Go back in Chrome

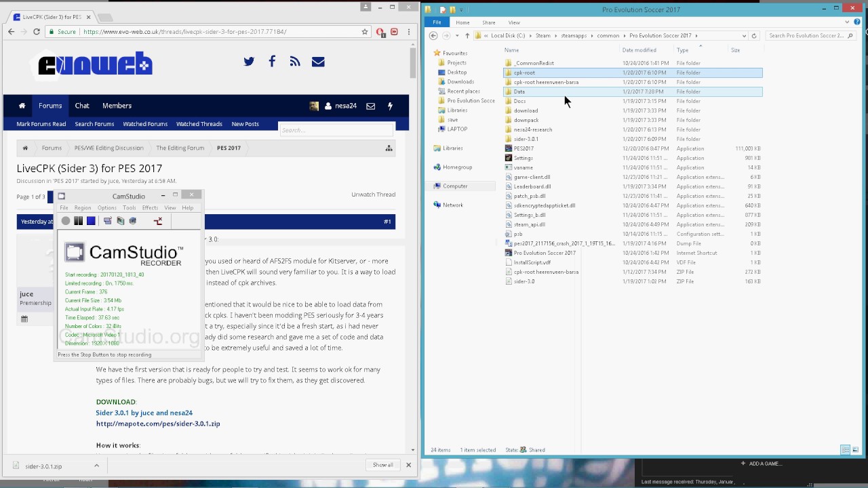tap(11, 32)
